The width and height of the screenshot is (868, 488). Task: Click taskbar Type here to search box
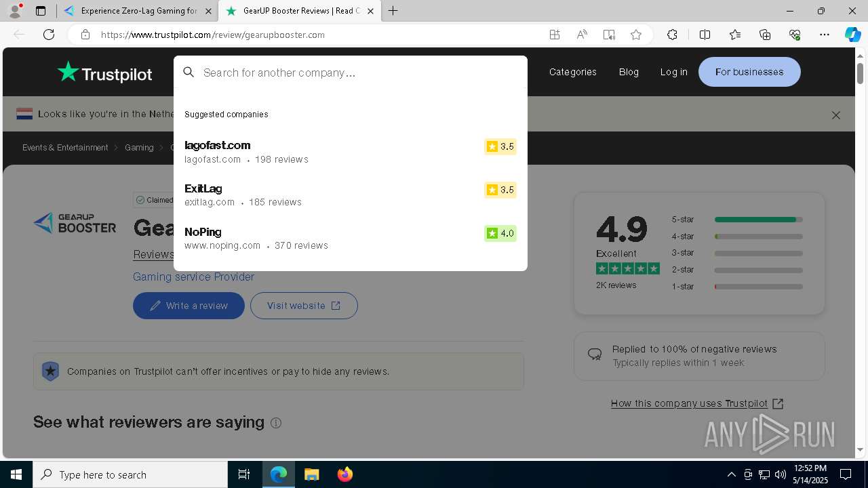pos(130,474)
